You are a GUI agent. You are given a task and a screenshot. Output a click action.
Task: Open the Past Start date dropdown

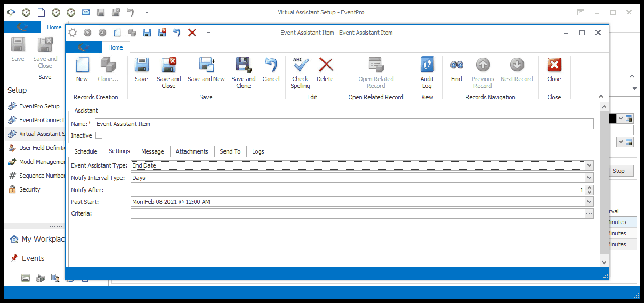pos(589,202)
